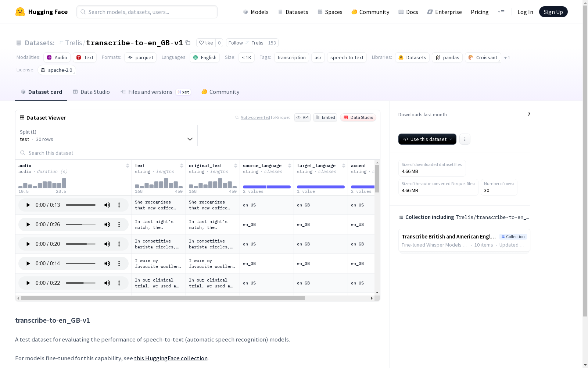Click the Embed button
The image size is (588, 368).
[325, 117]
